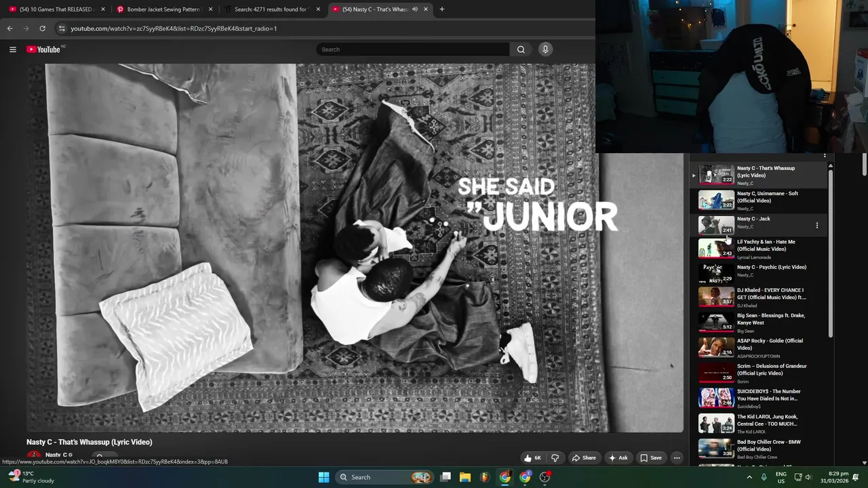Dislike the video with thumbs down
Image resolution: width=868 pixels, height=488 pixels.
[555, 458]
